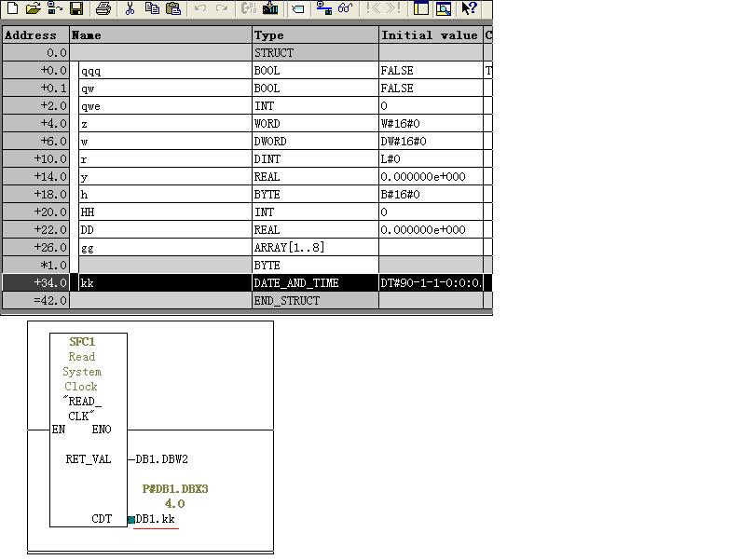Copy using the copy icon
Screen dimensions: 740x560
tap(152, 8)
